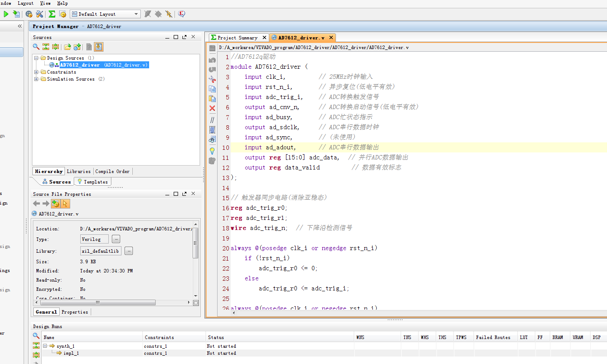Click the red Sigma speech bubble feedback icon
Image resolution: width=607 pixels, height=364 pixels.
(182, 14)
